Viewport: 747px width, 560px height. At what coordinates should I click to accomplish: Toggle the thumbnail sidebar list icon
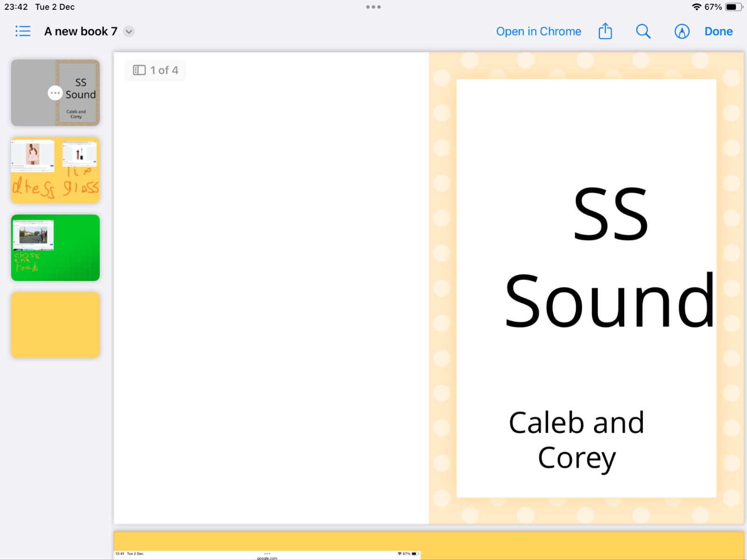click(x=22, y=31)
